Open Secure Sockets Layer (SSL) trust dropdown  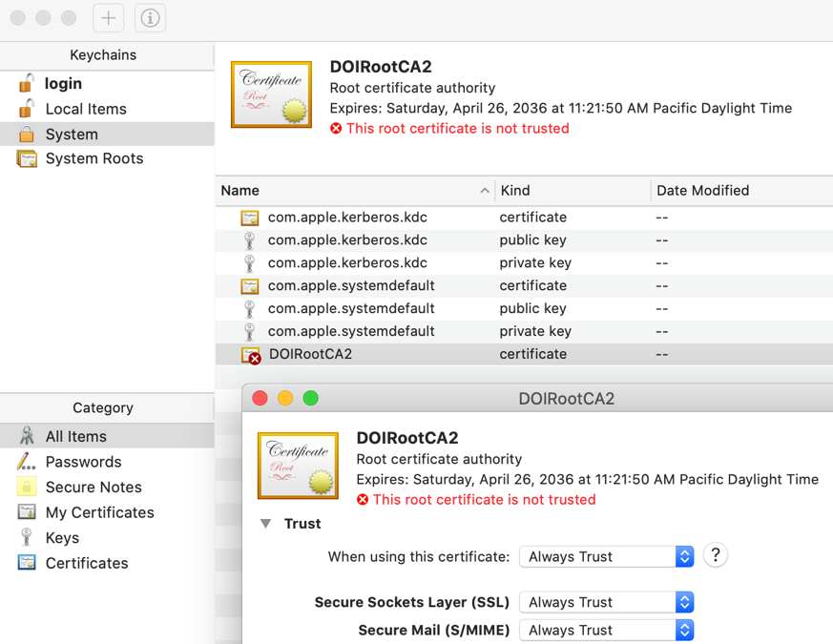tap(606, 602)
